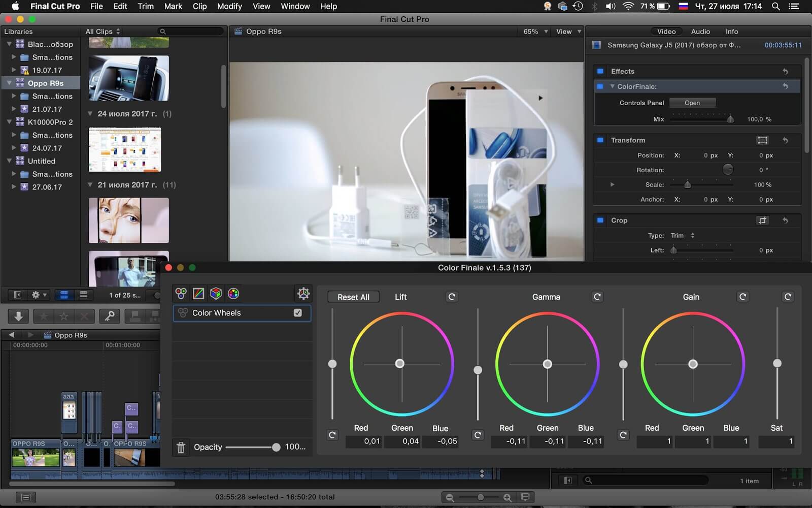Screen dimensions: 812x508
Task: Select the 3D LUT cube icon
Action: 216,294
